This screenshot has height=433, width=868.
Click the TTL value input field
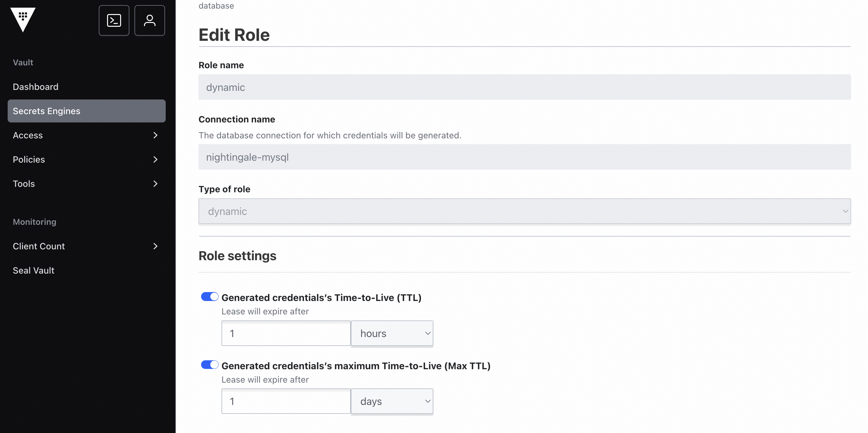286,333
